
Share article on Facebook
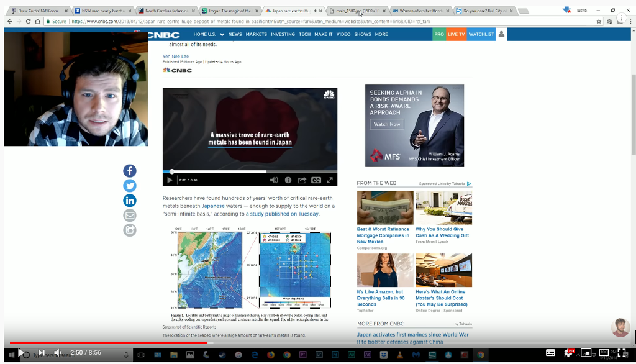(130, 171)
